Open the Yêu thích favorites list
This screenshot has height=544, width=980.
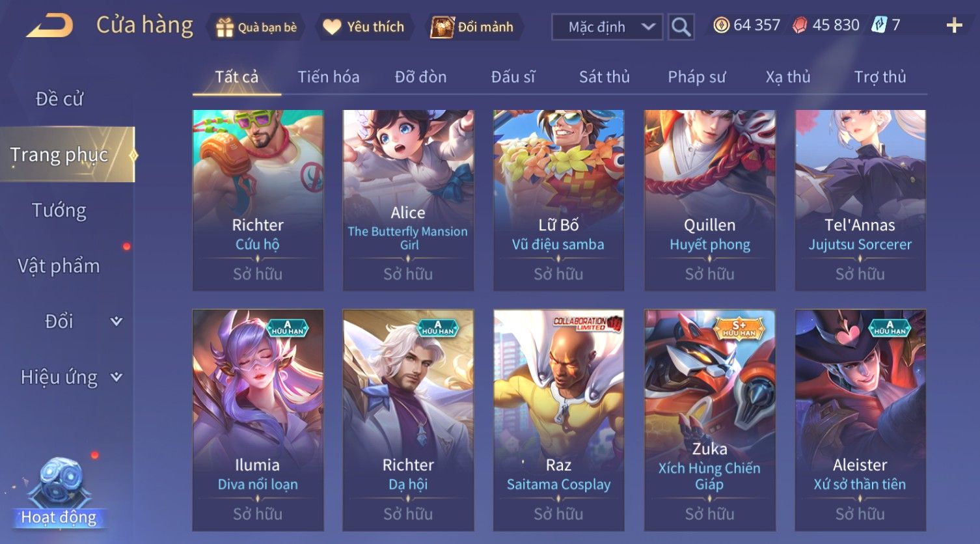click(364, 27)
